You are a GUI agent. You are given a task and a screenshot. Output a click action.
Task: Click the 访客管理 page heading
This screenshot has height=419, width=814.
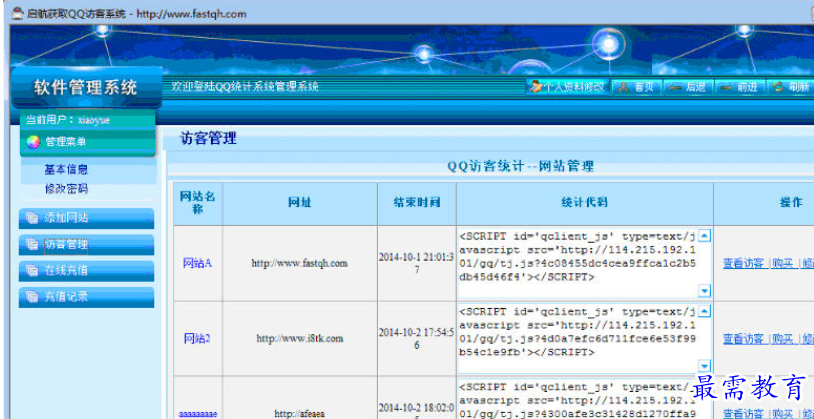point(208,139)
